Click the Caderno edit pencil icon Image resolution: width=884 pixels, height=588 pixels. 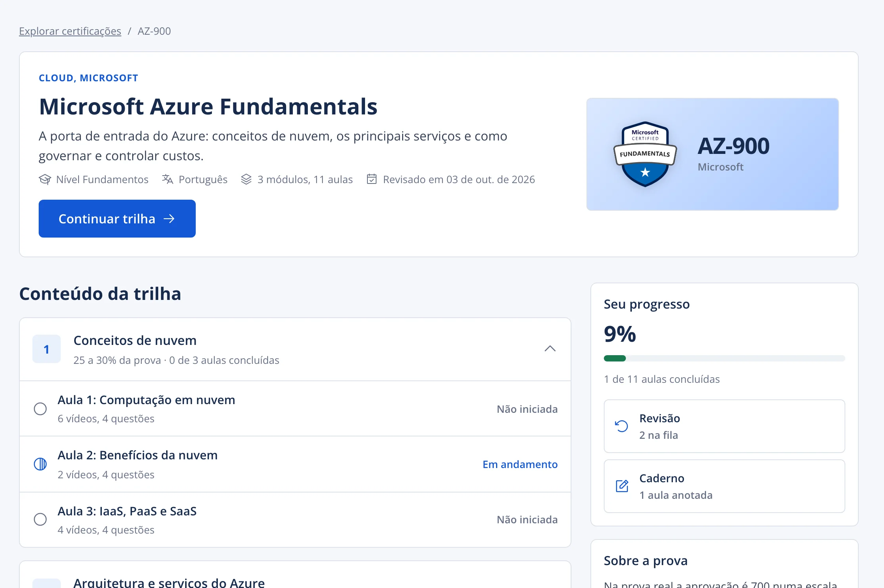pyautogui.click(x=622, y=486)
